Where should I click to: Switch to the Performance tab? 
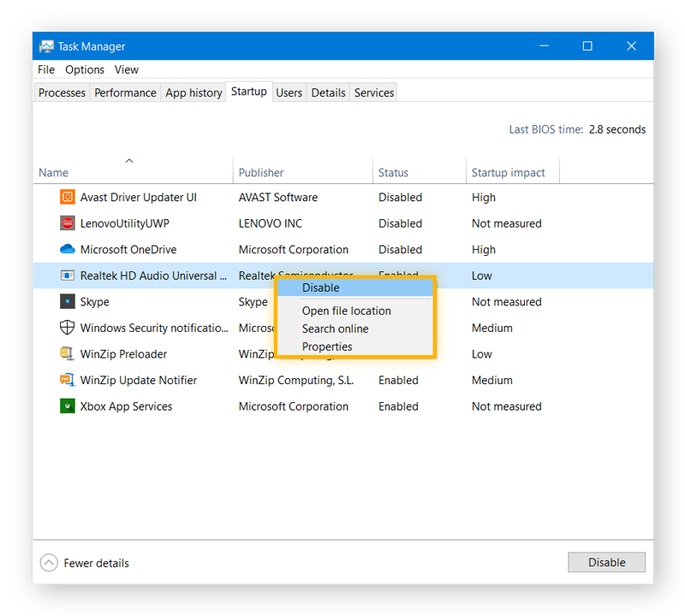click(125, 92)
